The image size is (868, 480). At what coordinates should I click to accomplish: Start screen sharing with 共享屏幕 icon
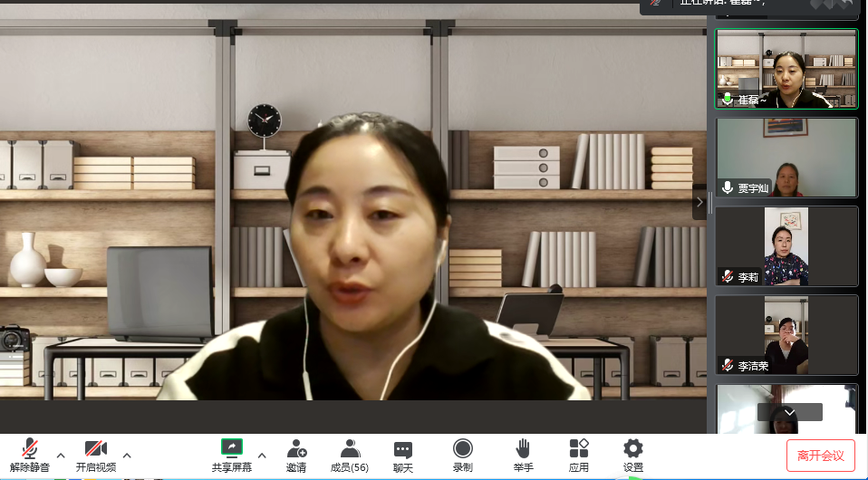(x=232, y=455)
